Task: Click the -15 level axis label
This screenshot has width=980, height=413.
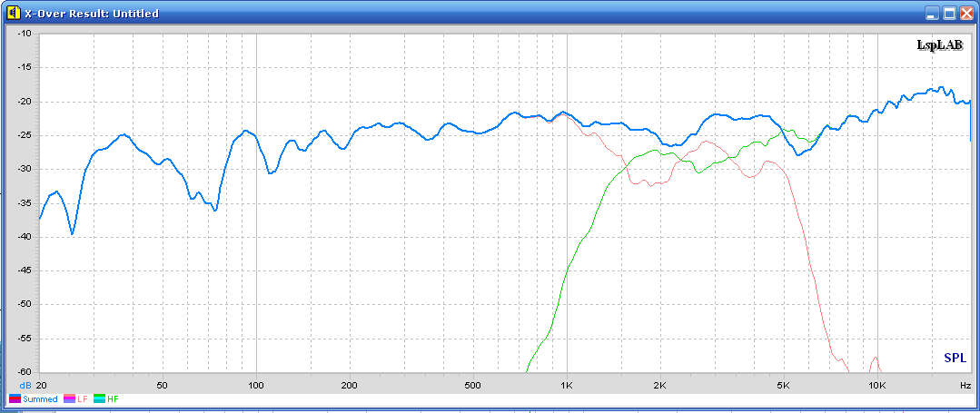Action: 25,67
